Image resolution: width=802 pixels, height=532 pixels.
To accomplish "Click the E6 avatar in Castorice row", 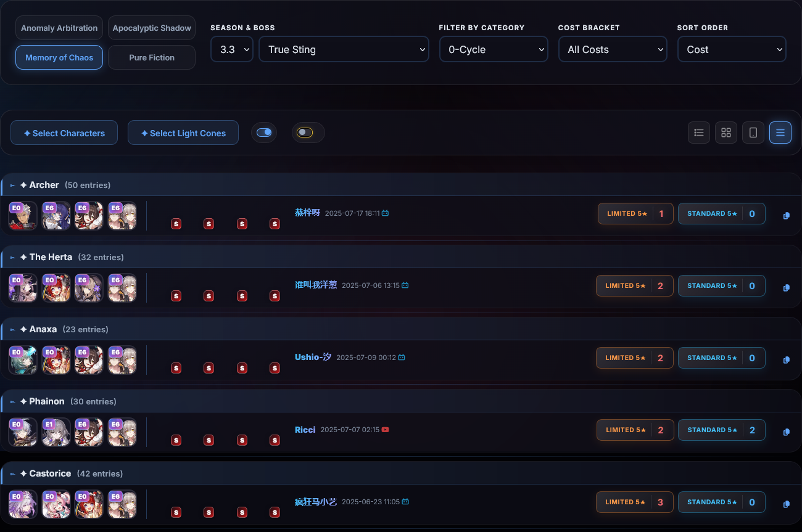I will (123, 504).
